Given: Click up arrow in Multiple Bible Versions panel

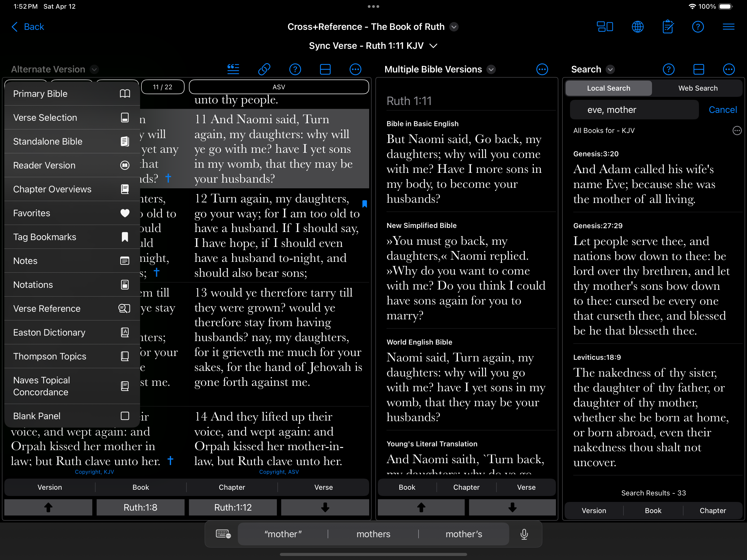Looking at the screenshot, I should [x=421, y=507].
